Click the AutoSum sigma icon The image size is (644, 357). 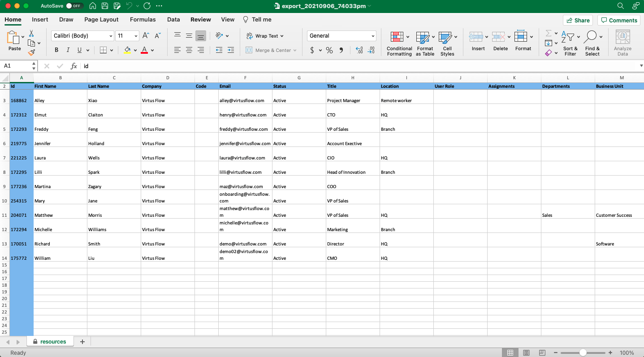[x=549, y=34]
